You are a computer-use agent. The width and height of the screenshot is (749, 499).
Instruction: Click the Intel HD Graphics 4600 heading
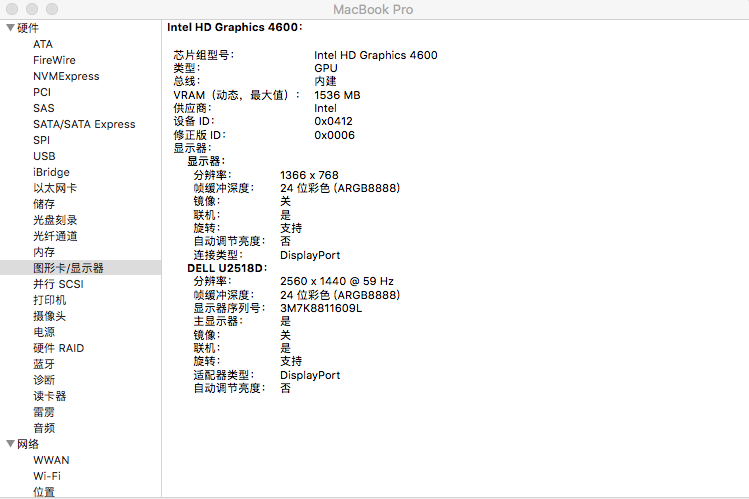[235, 27]
